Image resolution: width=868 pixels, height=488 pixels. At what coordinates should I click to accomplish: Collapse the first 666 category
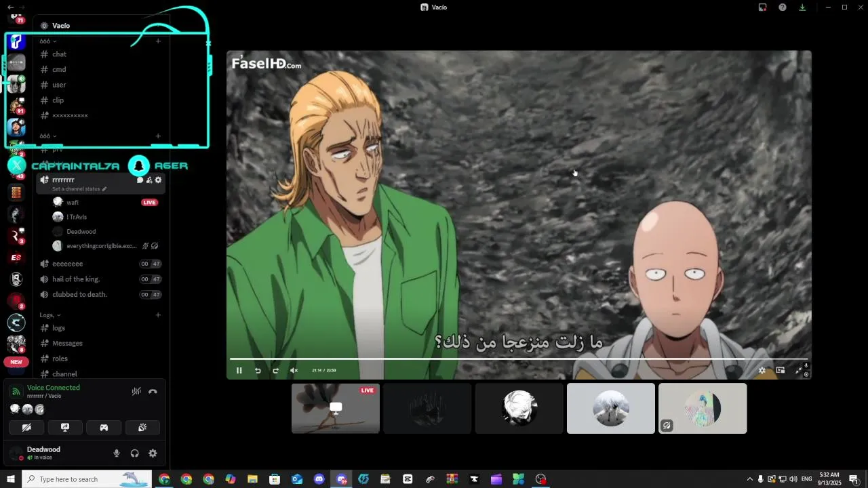[47, 41]
